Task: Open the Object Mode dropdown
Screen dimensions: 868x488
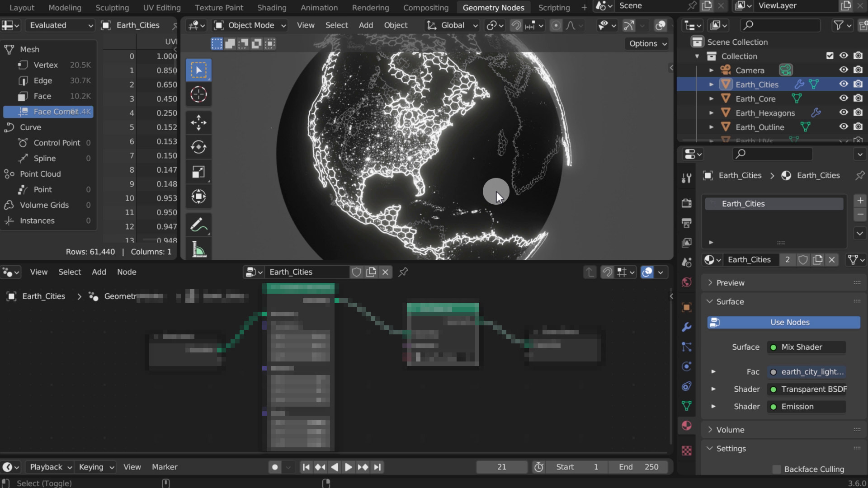Action: 250,25
